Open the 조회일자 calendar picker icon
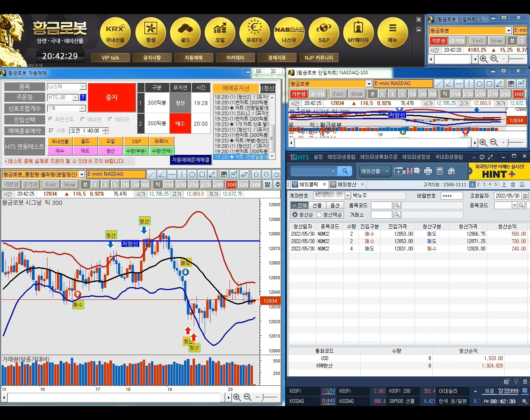The height and width of the screenshot is (420, 530). coord(525,196)
